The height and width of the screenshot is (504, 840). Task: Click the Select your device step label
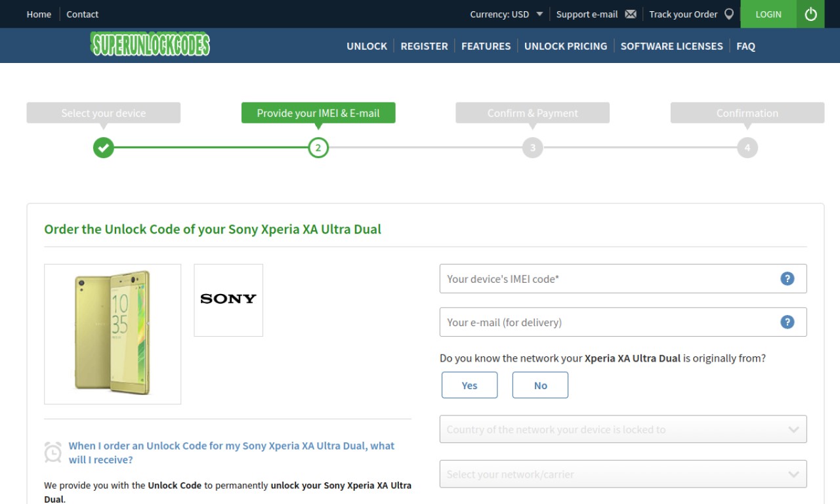click(x=104, y=113)
